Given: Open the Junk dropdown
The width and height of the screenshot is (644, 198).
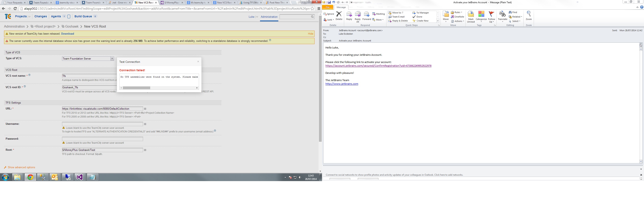Looking at the screenshot, I should pos(329,20).
